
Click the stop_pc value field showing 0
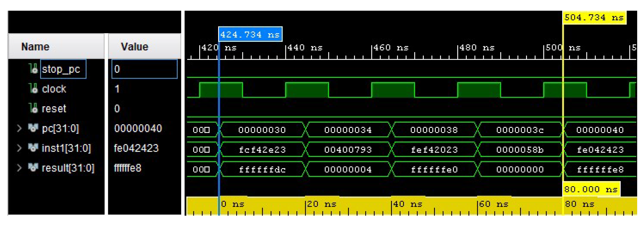118,69
